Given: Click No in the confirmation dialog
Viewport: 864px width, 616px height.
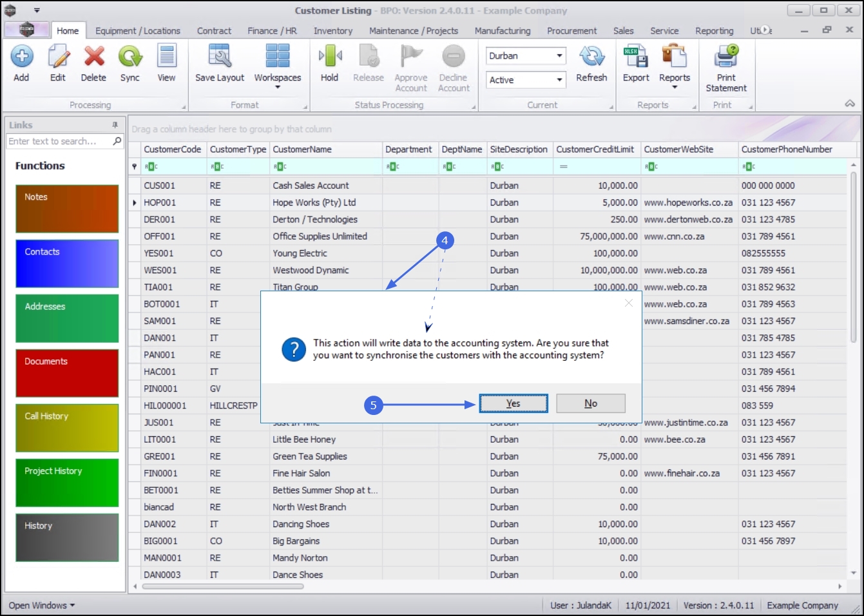Looking at the screenshot, I should [591, 403].
